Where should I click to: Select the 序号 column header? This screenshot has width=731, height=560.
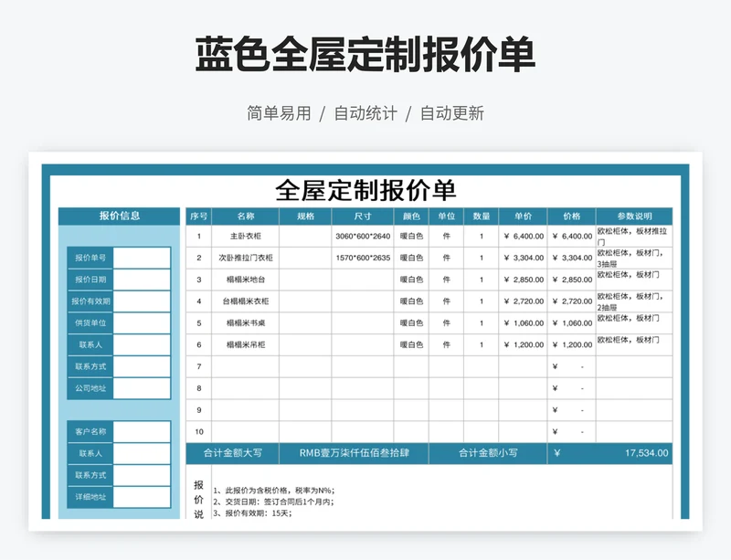pos(198,217)
